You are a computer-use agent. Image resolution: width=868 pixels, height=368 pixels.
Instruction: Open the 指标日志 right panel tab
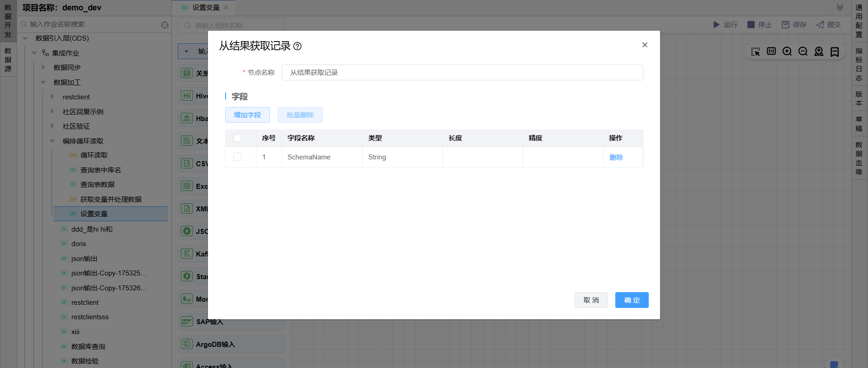click(x=859, y=65)
